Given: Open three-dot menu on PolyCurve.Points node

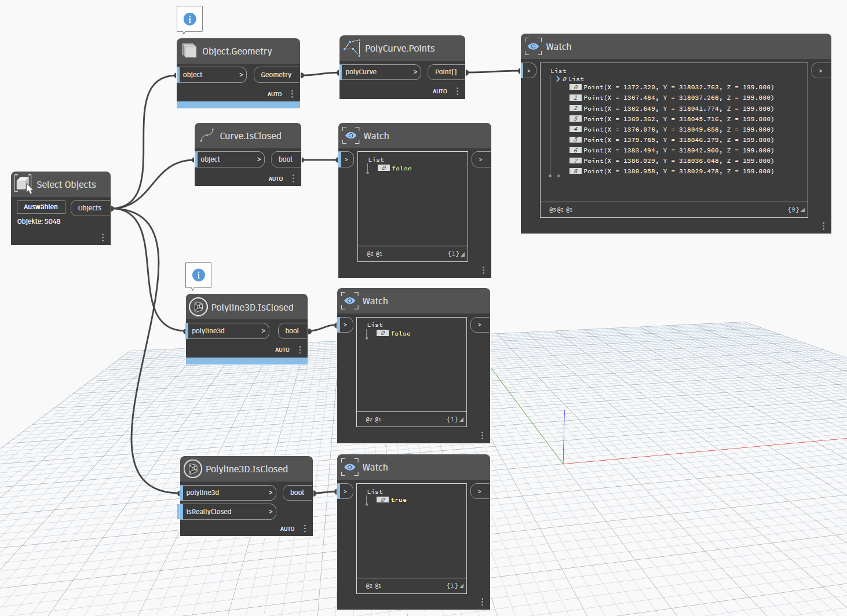Looking at the screenshot, I should click(457, 92).
